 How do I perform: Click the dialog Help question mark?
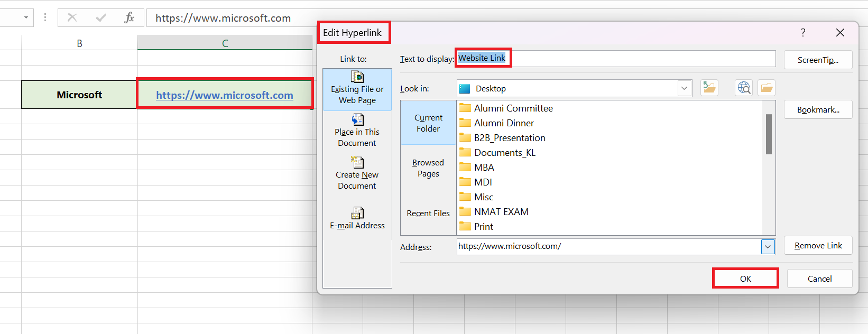[x=803, y=33]
